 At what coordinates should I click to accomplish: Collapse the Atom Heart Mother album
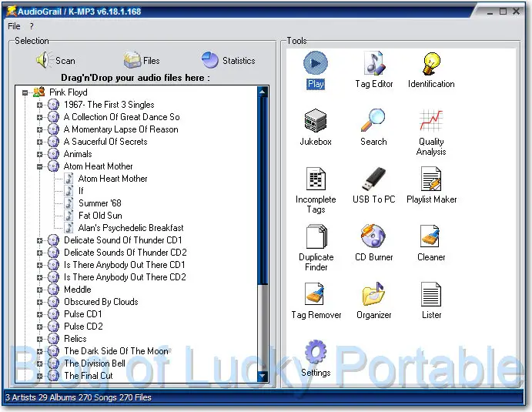(x=40, y=166)
